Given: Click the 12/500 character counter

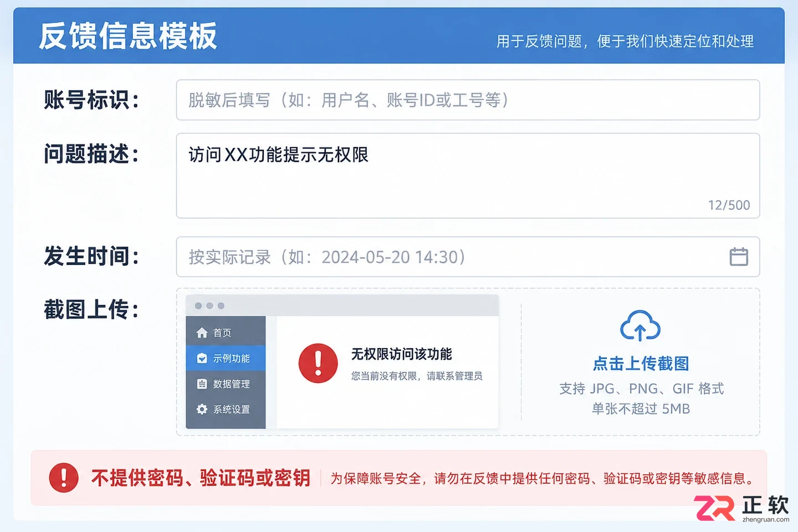Looking at the screenshot, I should pos(729,205).
